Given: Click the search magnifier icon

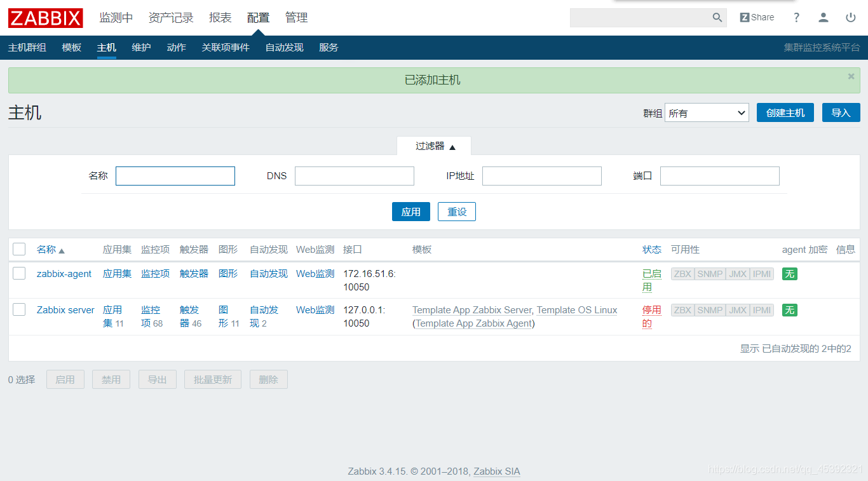Looking at the screenshot, I should point(717,18).
